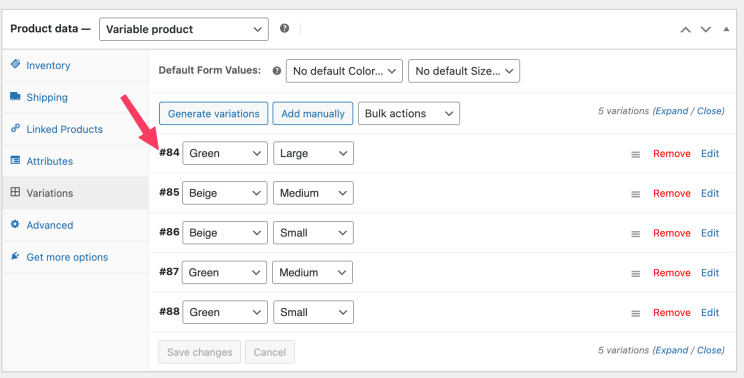Edit variation #87
Viewport: 744px width, 378px height.
click(x=710, y=273)
